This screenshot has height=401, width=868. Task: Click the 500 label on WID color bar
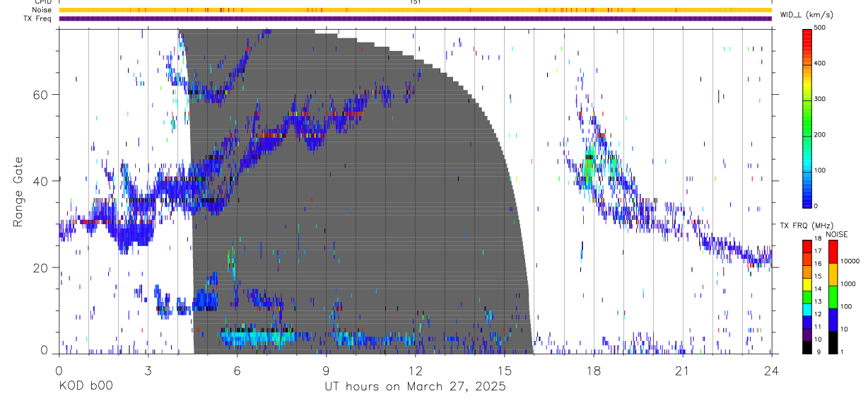click(821, 28)
